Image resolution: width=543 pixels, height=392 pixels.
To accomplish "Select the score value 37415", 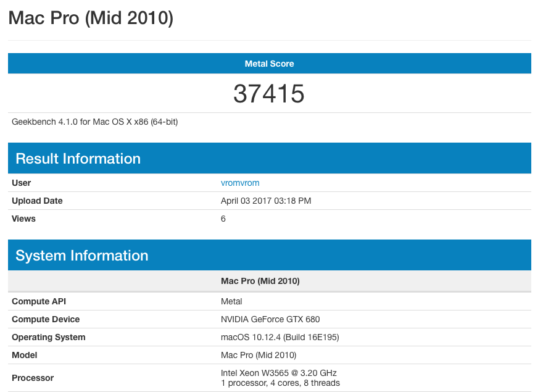I will (x=269, y=94).
